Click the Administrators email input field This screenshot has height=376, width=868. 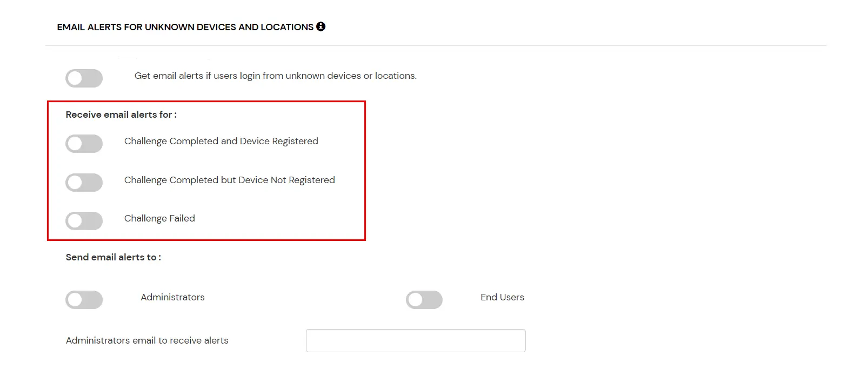coord(415,340)
